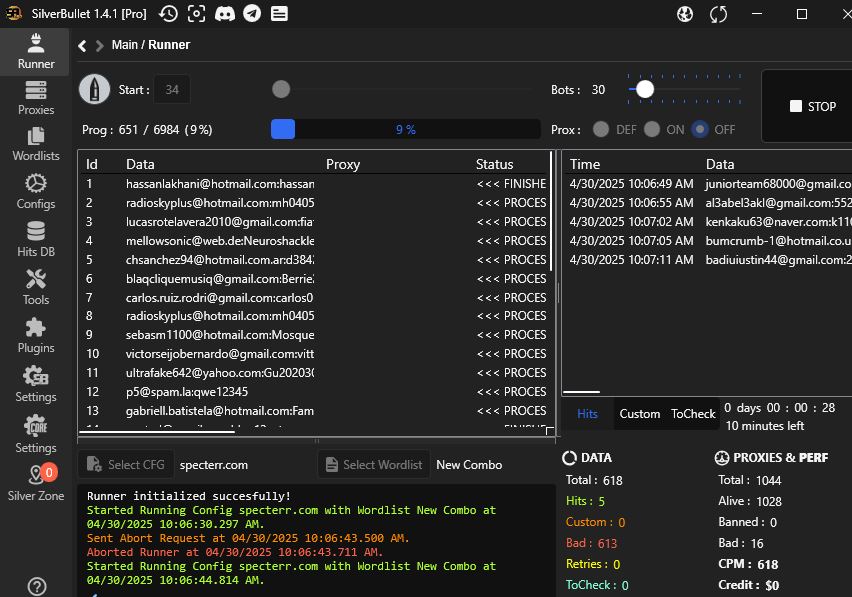Click the Discord icon in title bar
Viewport: 852px width, 597px height.
[x=225, y=14]
